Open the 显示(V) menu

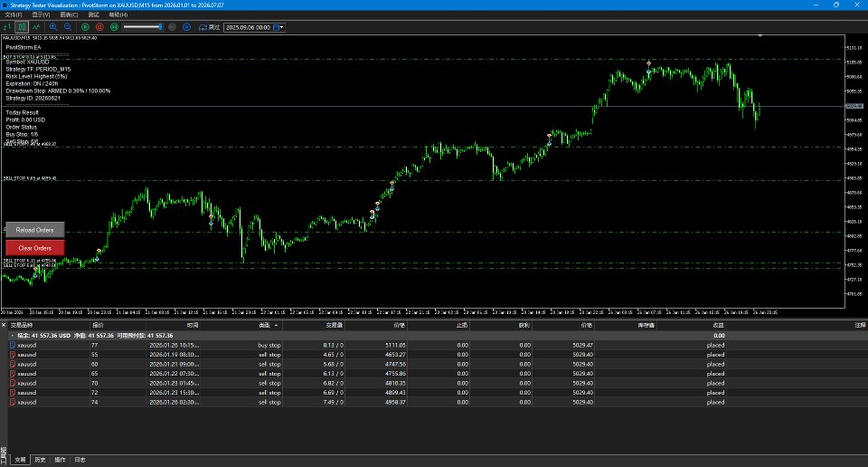point(41,15)
